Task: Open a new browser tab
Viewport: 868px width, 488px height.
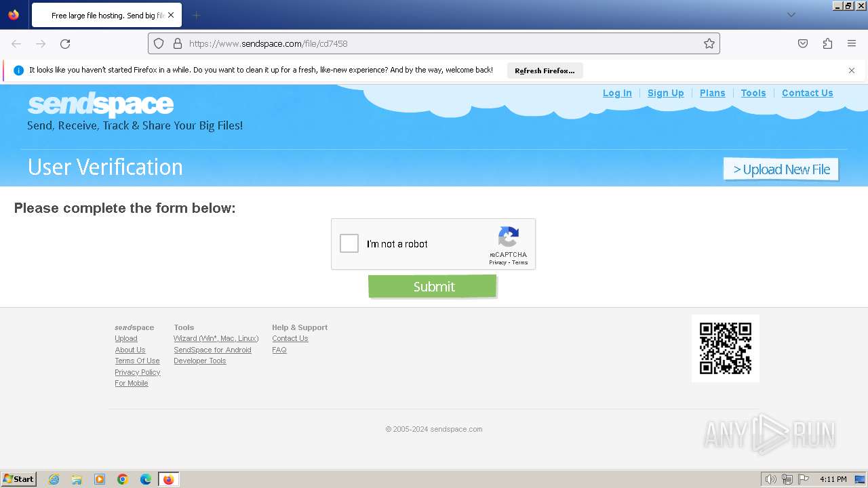Action: coord(196,15)
